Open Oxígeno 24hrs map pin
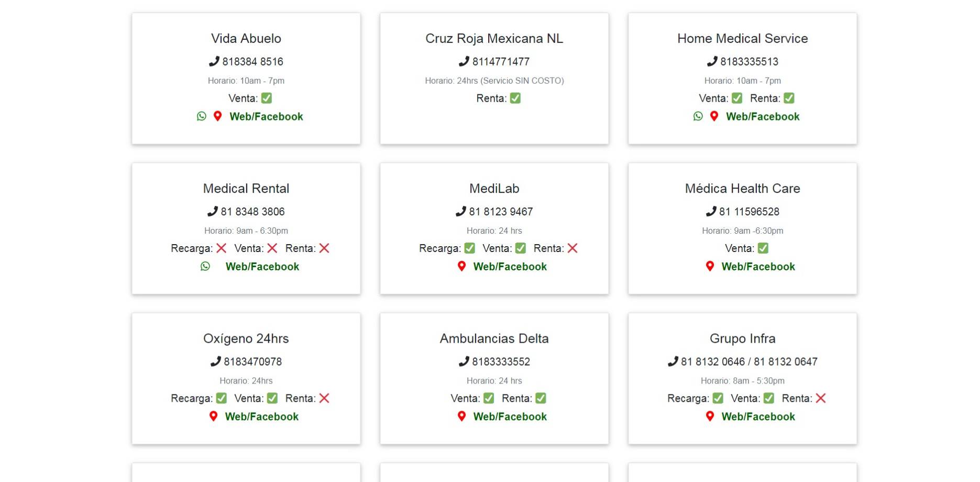The image size is (980, 482). 213,416
